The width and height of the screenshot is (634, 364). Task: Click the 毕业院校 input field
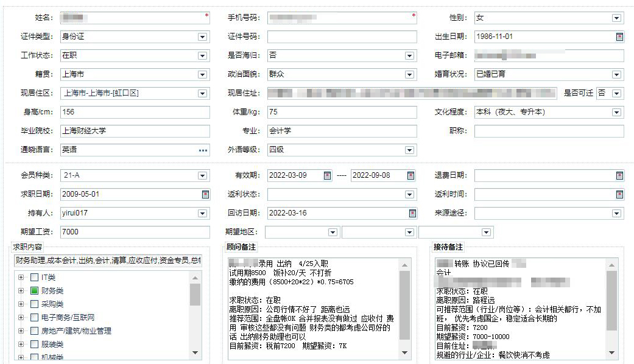coord(135,131)
